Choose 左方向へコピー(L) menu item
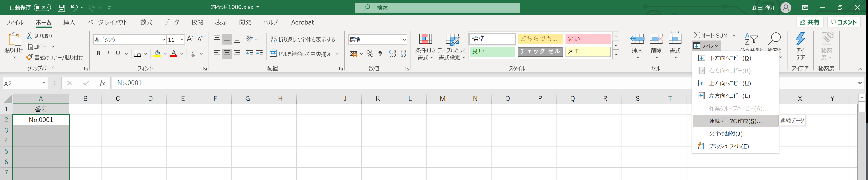 tap(735, 96)
